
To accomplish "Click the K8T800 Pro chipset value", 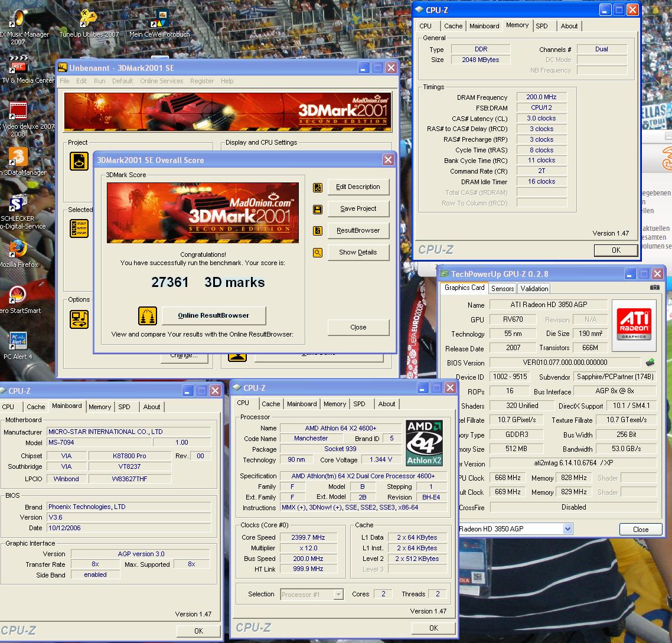I will click(129, 456).
